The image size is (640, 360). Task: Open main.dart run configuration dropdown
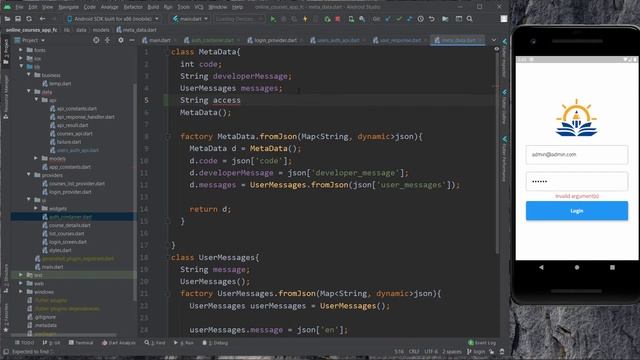point(190,19)
